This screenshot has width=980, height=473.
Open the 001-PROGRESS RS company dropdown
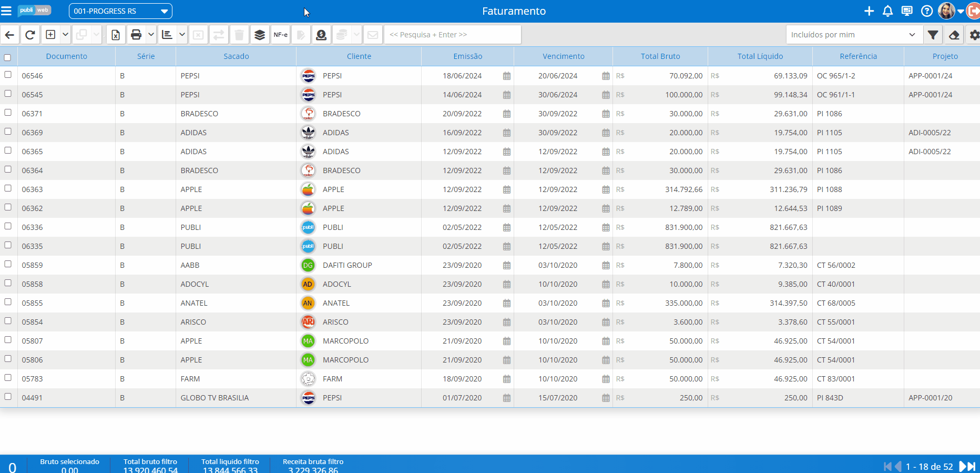click(x=120, y=11)
